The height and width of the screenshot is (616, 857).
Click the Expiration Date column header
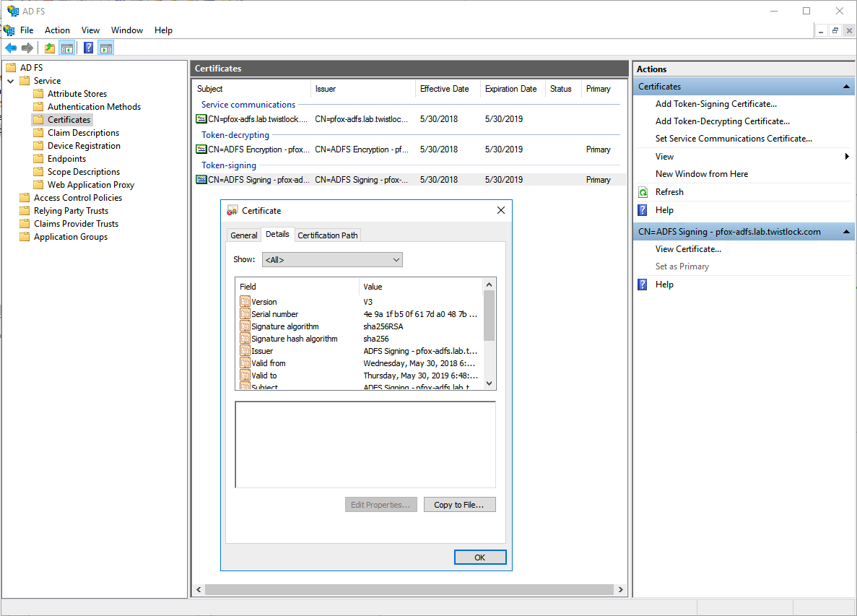tap(512, 89)
